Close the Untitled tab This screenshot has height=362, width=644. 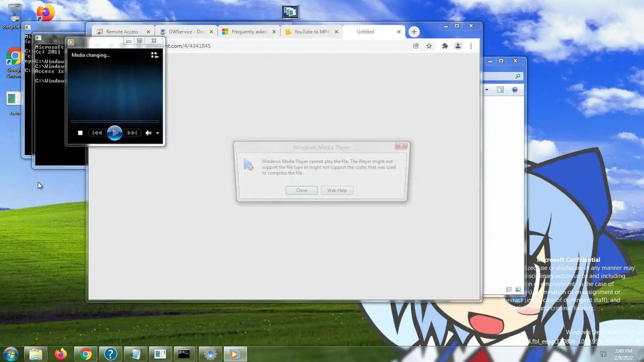399,32
